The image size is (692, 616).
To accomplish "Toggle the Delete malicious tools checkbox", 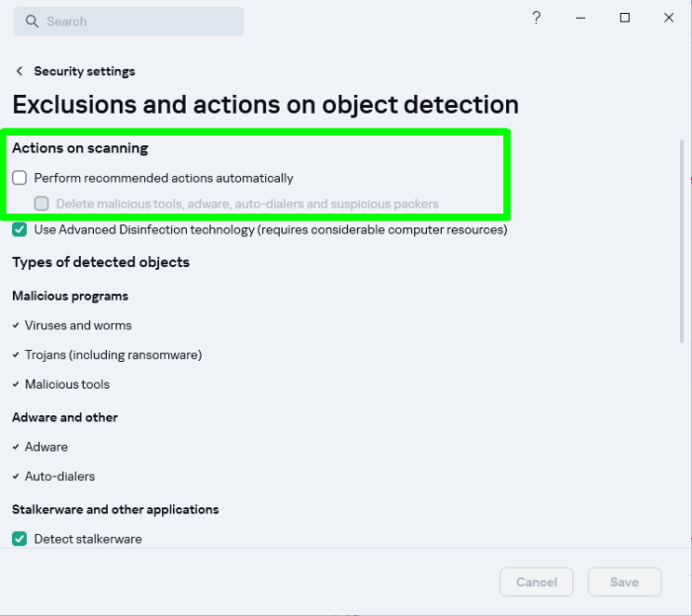I will point(42,204).
